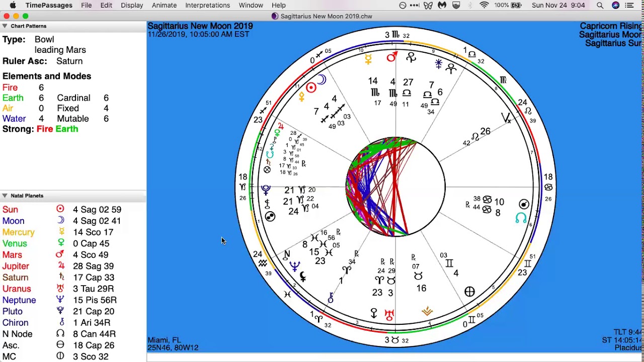
Task: Click the aspect lines center of chart
Action: tap(395, 187)
